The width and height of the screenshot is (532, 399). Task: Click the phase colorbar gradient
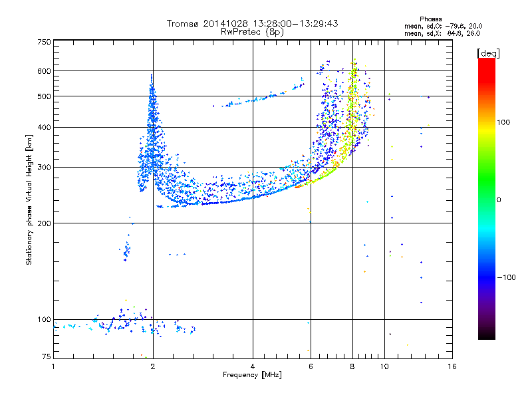click(x=487, y=198)
